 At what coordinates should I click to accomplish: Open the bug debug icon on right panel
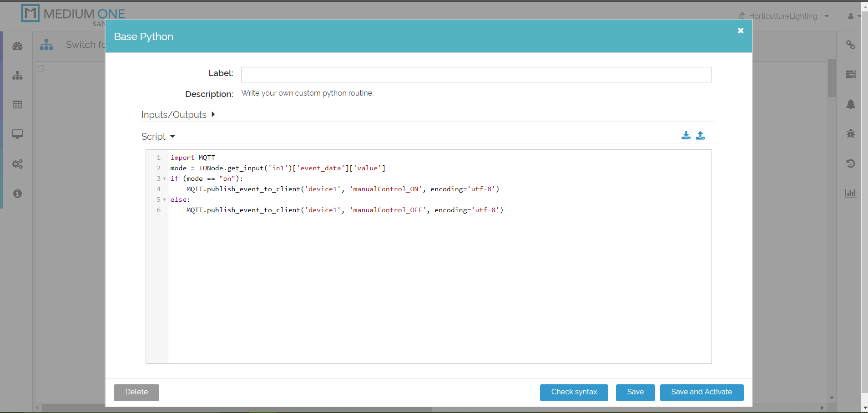pyautogui.click(x=850, y=134)
